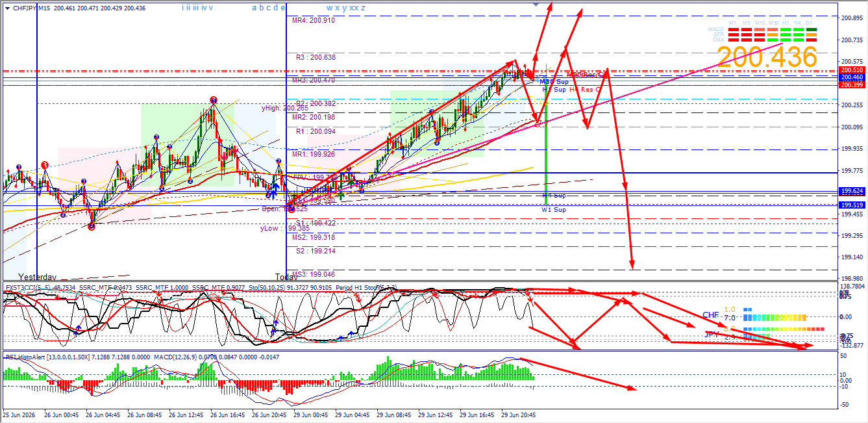Click the 138.7804 oscillator scale value
Image resolution: width=868 pixels, height=423 pixels.
point(852,286)
